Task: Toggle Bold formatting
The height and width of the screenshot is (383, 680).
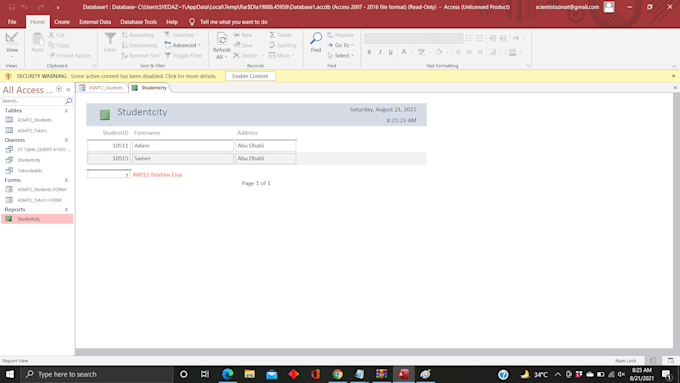Action: pyautogui.click(x=369, y=52)
